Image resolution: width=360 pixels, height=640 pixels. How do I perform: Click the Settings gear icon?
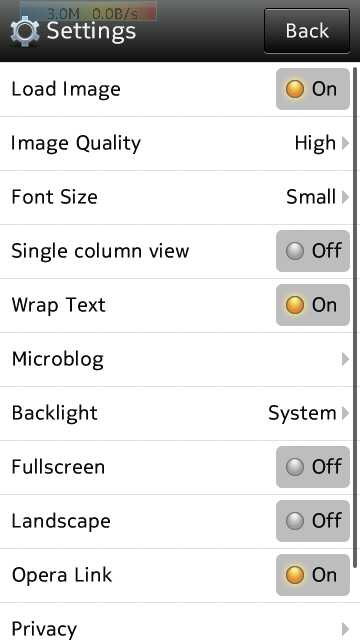click(x=24, y=32)
